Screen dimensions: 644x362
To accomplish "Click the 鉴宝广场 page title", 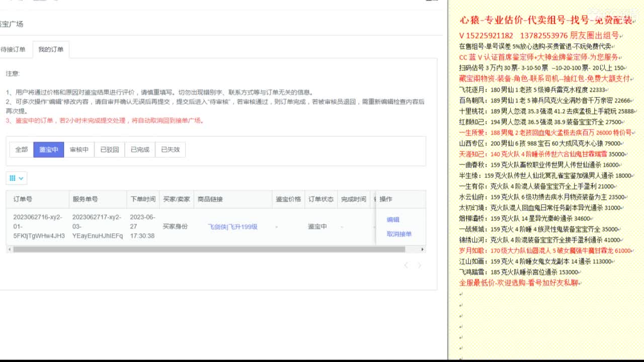I will click(10, 24).
